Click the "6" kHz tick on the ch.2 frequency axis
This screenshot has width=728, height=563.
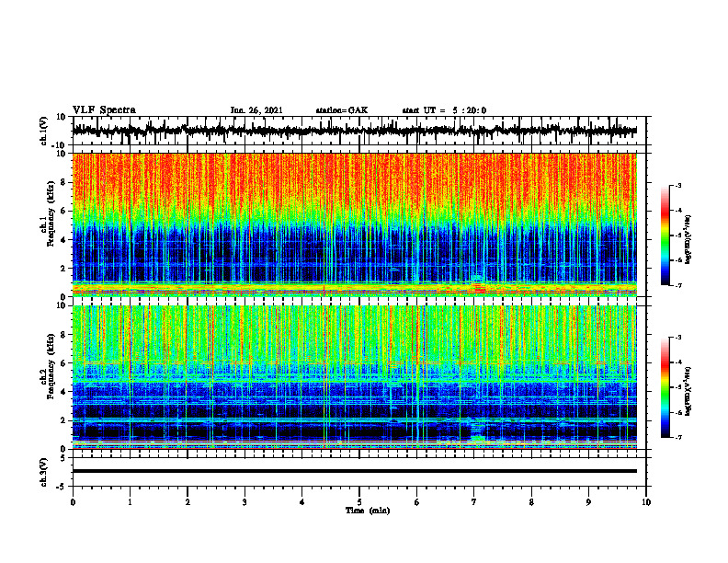coord(64,363)
